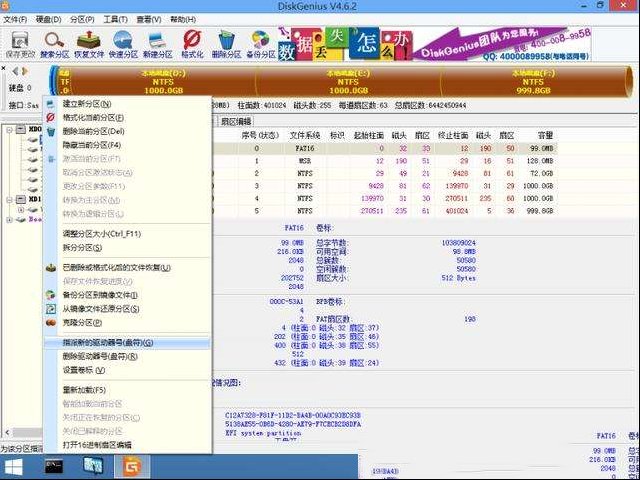This screenshot has width=640, height=480.
Task: Select the MSR partition row
Action: (384, 161)
